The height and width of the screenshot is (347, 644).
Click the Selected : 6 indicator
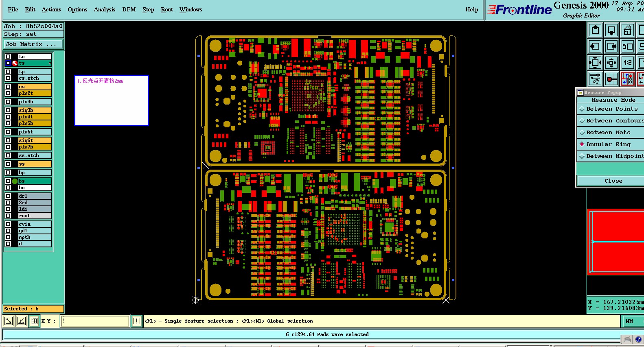click(x=33, y=309)
